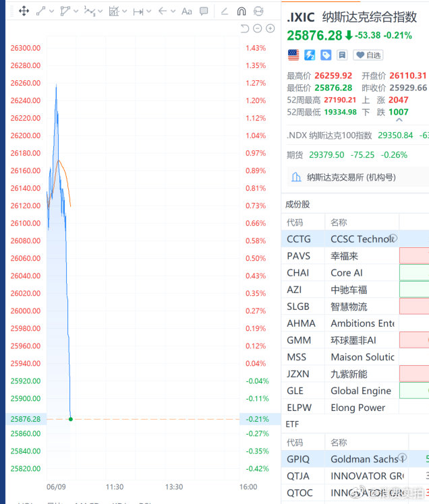Click the blue price tag icon
Image resolution: width=429 pixels, height=504 pixels.
pyautogui.click(x=326, y=55)
